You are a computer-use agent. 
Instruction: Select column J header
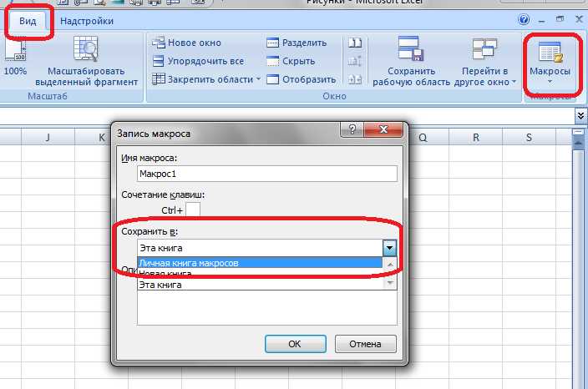pos(48,137)
